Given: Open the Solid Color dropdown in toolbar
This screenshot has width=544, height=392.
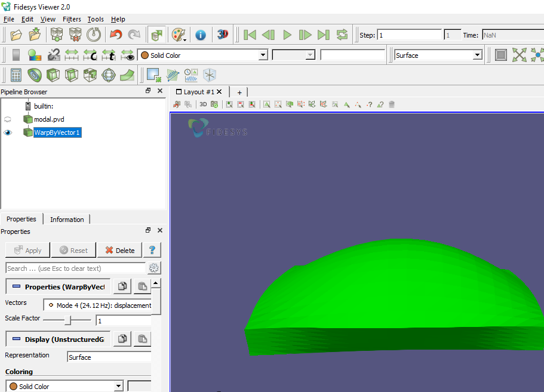Looking at the screenshot, I should [x=202, y=55].
